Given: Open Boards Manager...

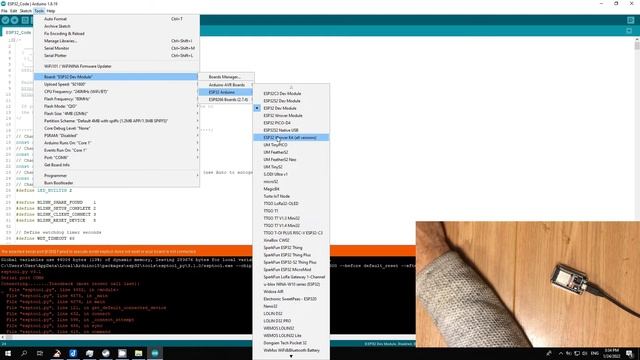Looking at the screenshot, I should (226, 77).
